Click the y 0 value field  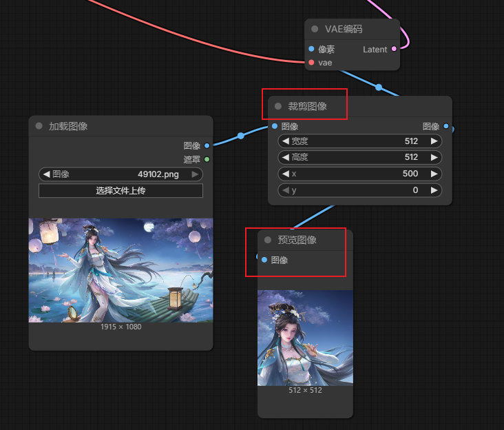[359, 190]
